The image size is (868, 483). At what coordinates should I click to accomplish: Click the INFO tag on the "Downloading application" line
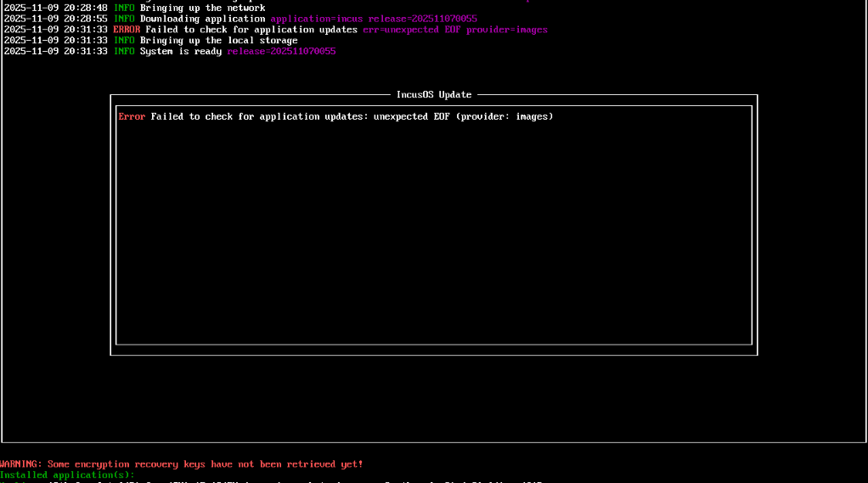tap(124, 19)
